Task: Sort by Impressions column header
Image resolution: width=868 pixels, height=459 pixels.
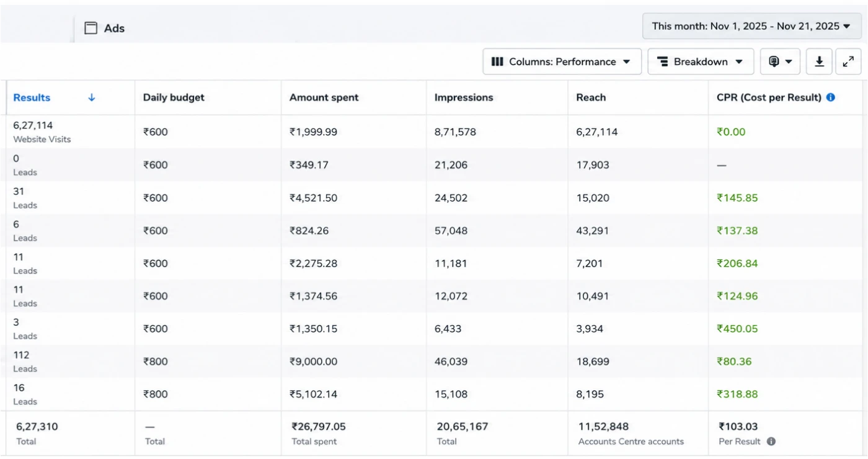Action: (x=464, y=97)
